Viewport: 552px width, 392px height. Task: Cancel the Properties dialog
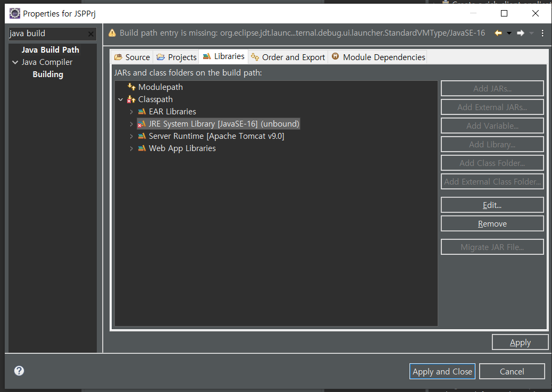click(x=512, y=371)
